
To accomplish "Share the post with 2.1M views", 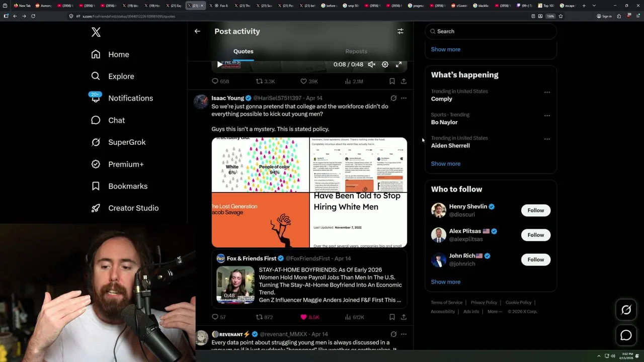I will [x=404, y=81].
